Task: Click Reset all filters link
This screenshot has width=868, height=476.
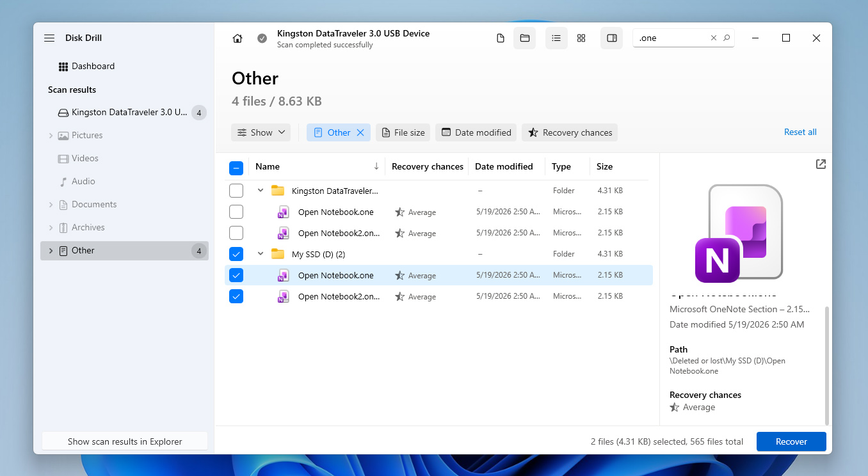Action: coord(800,132)
